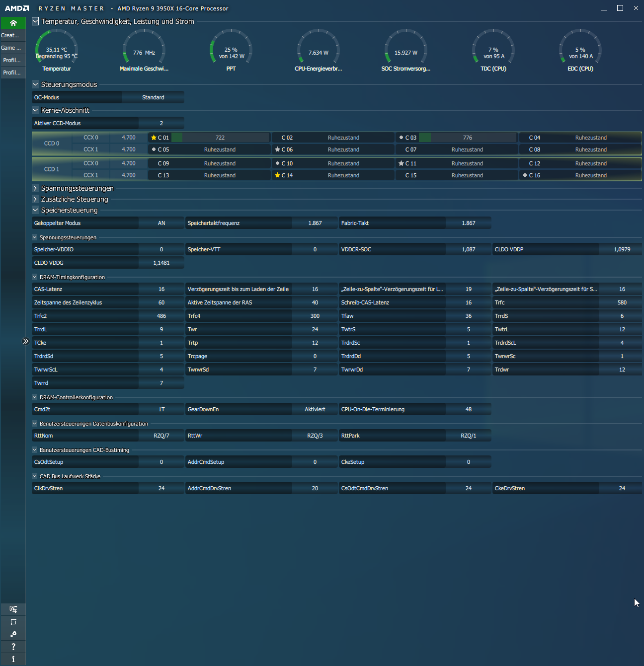Click CLDO VDDG value 1,1481
The height and width of the screenshot is (666, 644).
click(161, 263)
